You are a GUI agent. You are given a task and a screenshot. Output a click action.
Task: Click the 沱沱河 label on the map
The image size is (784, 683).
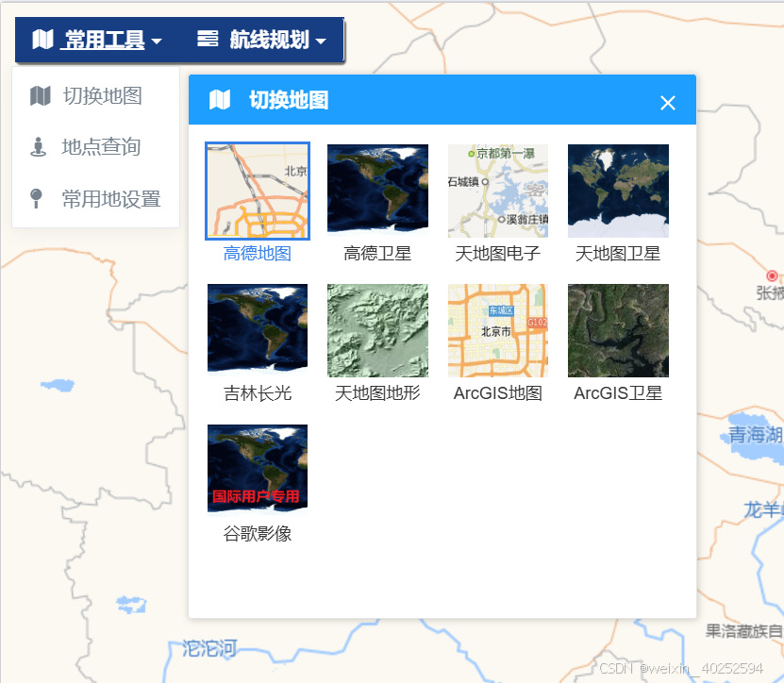point(209,648)
